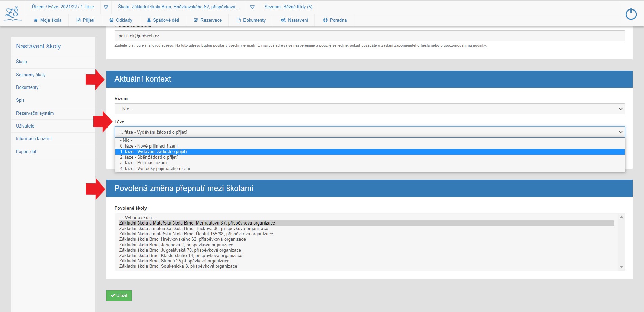Select school Tučkova 36 in list
The height and width of the screenshot is (312, 644).
[366, 229]
